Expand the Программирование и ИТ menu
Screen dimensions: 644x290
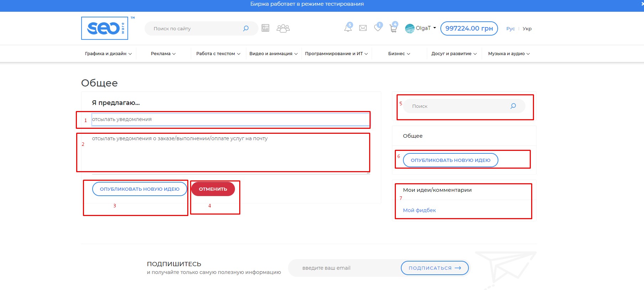point(336,54)
